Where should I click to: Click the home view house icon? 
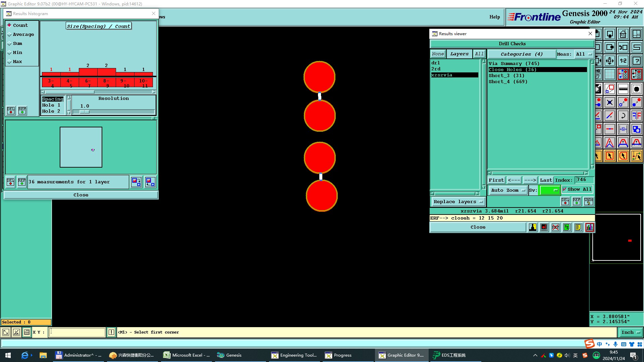click(x=623, y=34)
